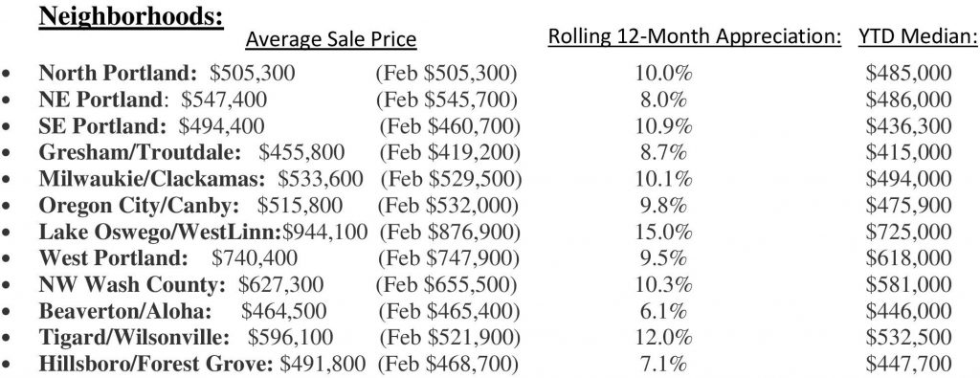Click the NW Wash County label
The image size is (980, 378).
click(132, 285)
